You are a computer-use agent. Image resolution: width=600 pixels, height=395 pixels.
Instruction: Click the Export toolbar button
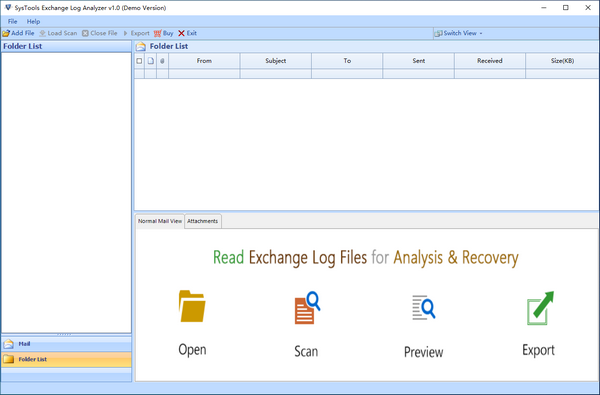(x=136, y=33)
